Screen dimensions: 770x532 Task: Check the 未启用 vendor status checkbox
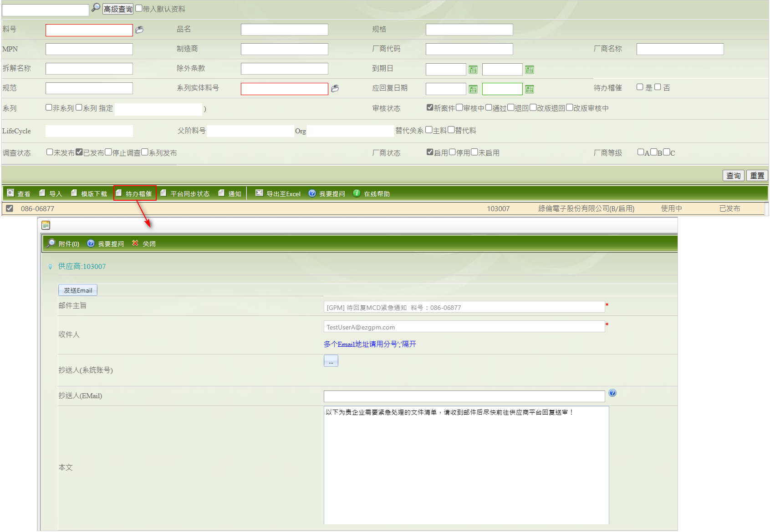coord(474,152)
